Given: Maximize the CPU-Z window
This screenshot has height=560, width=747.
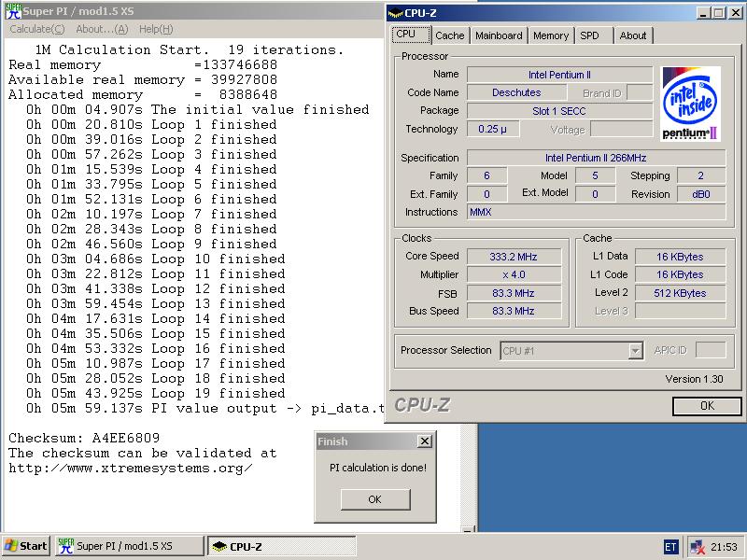Looking at the screenshot, I should (719, 13).
